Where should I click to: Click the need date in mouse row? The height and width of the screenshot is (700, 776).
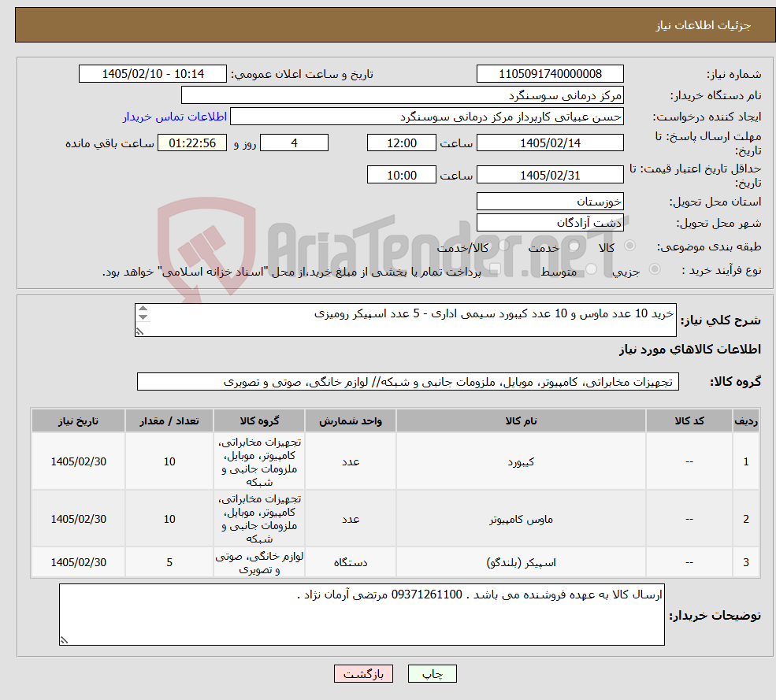[x=78, y=518]
